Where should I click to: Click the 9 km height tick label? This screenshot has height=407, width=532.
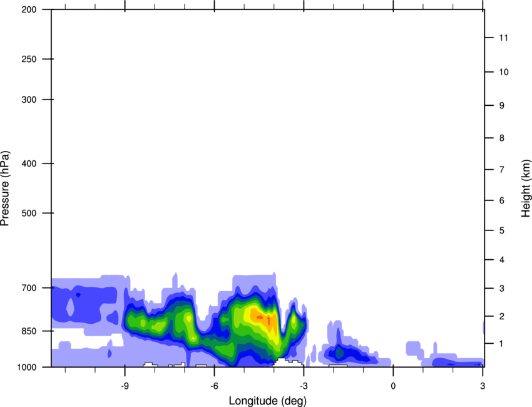pos(501,106)
